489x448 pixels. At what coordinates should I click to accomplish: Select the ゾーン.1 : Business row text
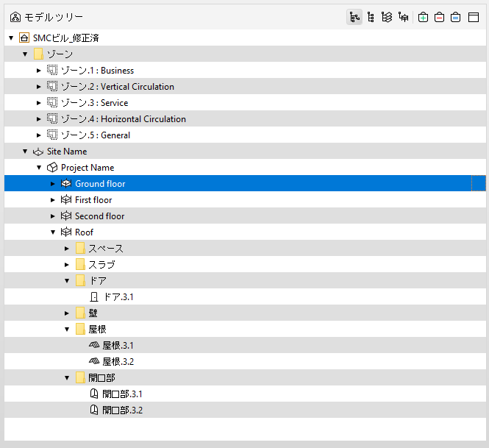click(97, 71)
